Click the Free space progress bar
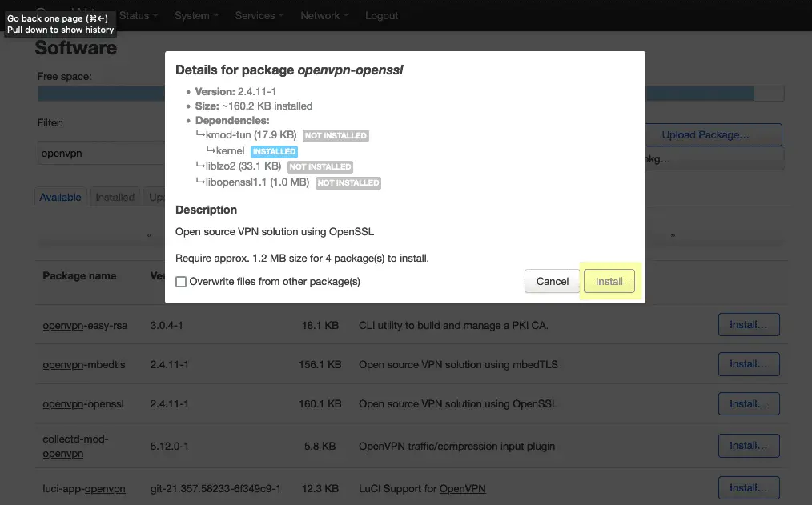This screenshot has height=505, width=812. (x=411, y=94)
